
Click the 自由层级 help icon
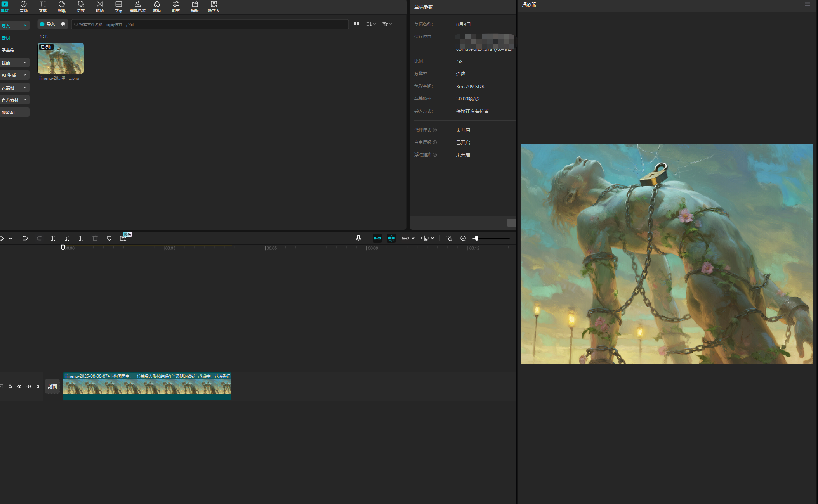click(x=435, y=142)
